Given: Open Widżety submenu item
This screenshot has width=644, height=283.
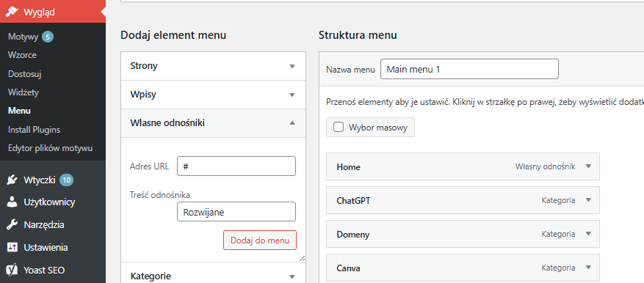Looking at the screenshot, I should click(x=23, y=92).
